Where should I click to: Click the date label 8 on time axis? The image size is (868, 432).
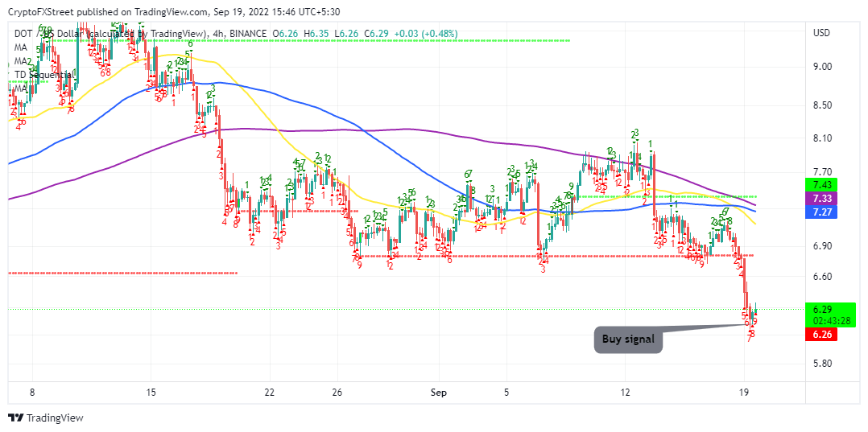point(33,392)
